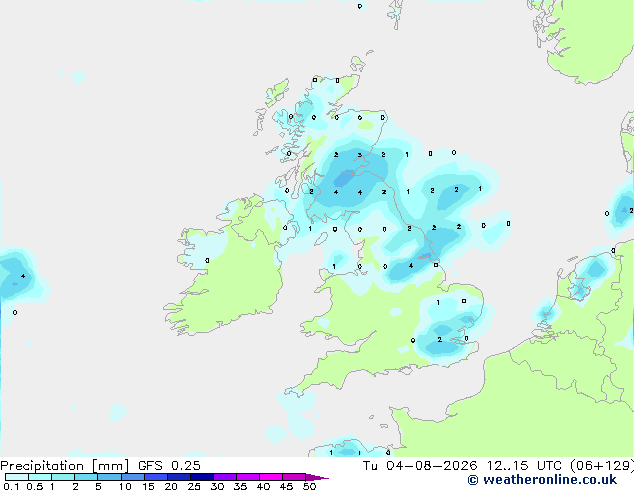The image size is (634, 490).
Task: Click the "Precipitation [mm]" title text
Action: [x=65, y=466]
